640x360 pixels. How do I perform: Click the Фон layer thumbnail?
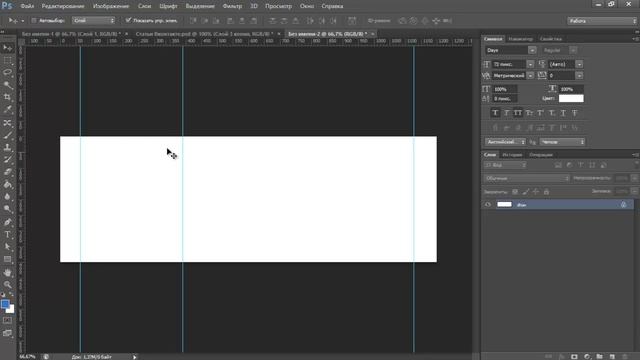504,204
